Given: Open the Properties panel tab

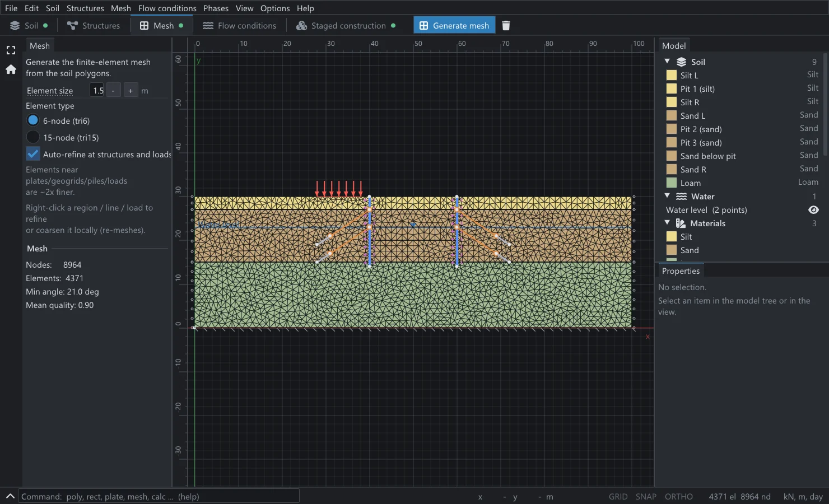Looking at the screenshot, I should click(x=681, y=270).
